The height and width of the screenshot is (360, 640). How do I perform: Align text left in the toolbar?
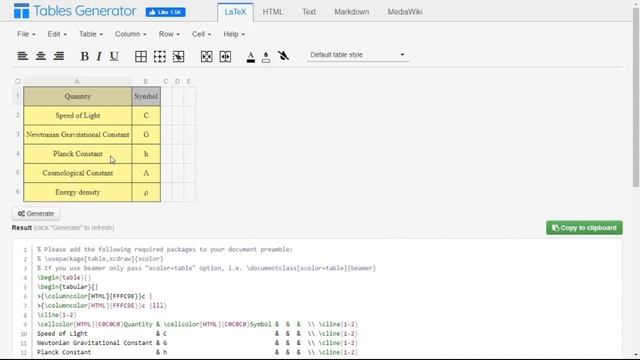(x=23, y=56)
